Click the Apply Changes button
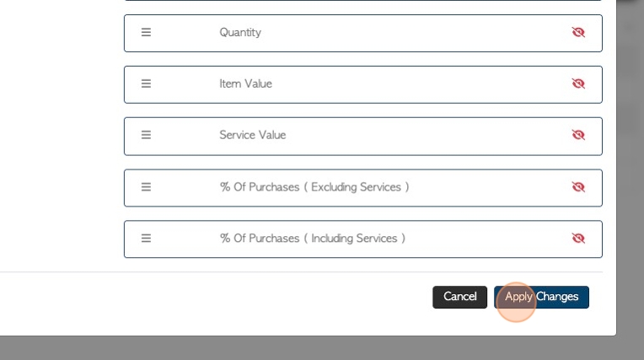Screen dimensions: 644x360 click(x=541, y=297)
